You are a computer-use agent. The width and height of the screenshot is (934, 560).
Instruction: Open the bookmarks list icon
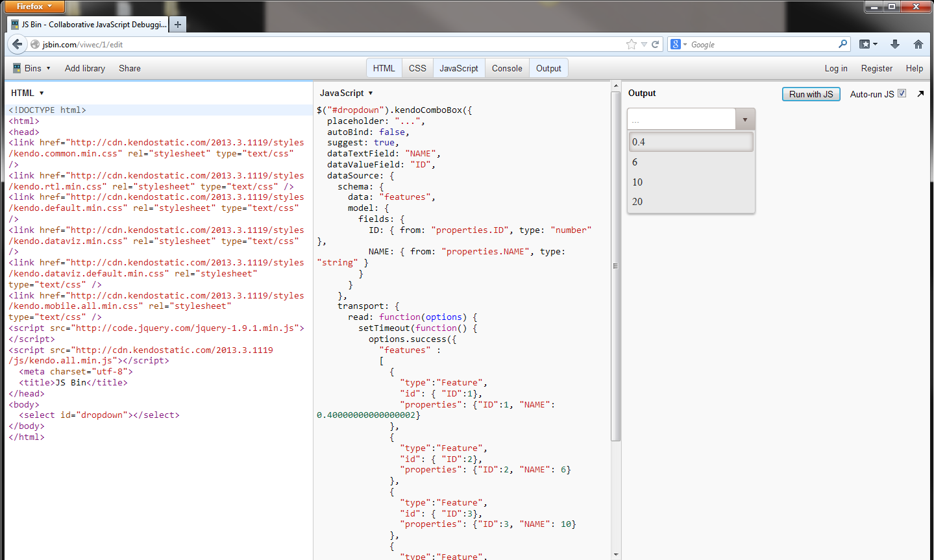coord(868,44)
